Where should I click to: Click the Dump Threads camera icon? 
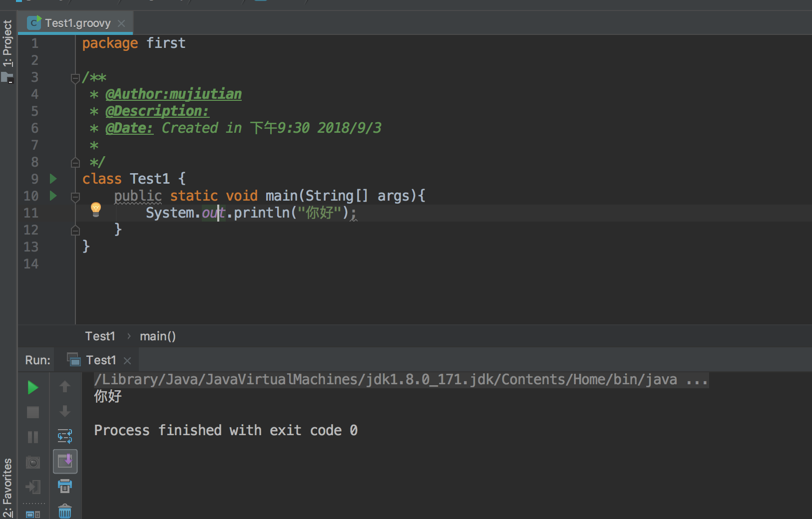33,462
